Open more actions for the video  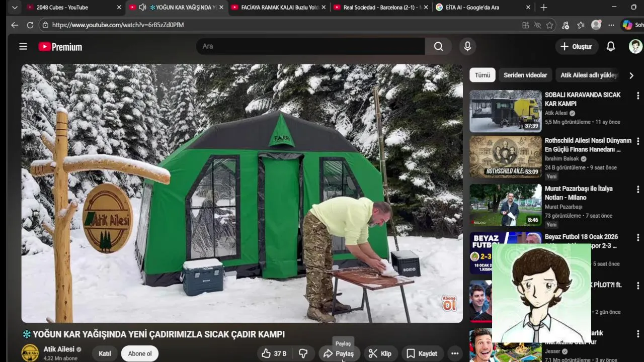455,353
